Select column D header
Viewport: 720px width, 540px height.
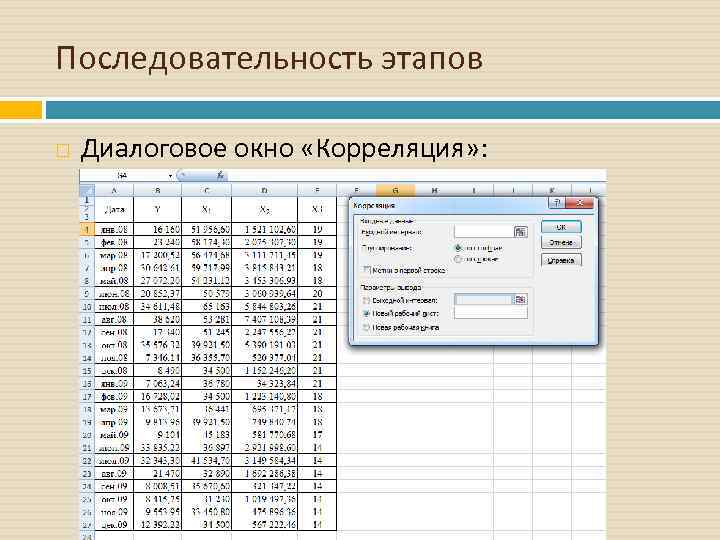[x=264, y=190]
